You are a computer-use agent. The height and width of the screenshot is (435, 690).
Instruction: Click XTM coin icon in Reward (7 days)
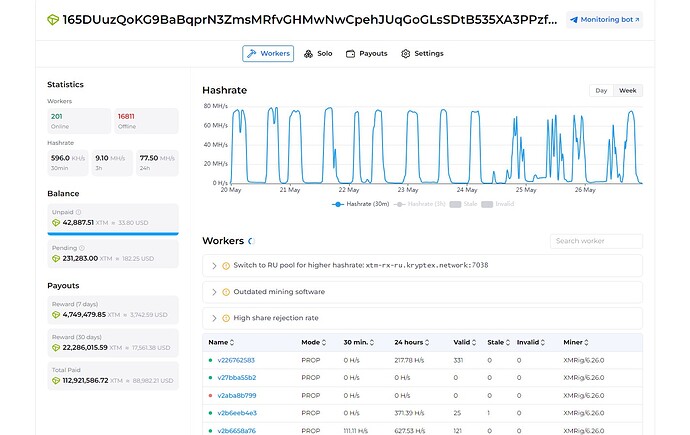coord(56,315)
